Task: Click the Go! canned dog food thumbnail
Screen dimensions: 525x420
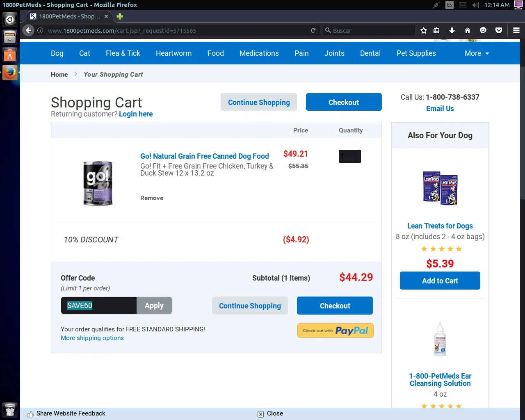Action: click(x=98, y=183)
